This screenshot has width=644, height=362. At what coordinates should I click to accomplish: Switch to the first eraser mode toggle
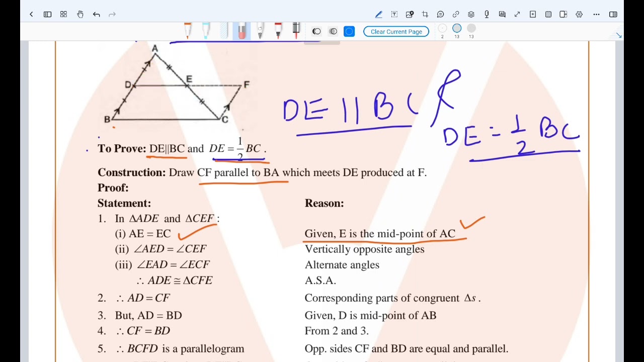point(316,31)
